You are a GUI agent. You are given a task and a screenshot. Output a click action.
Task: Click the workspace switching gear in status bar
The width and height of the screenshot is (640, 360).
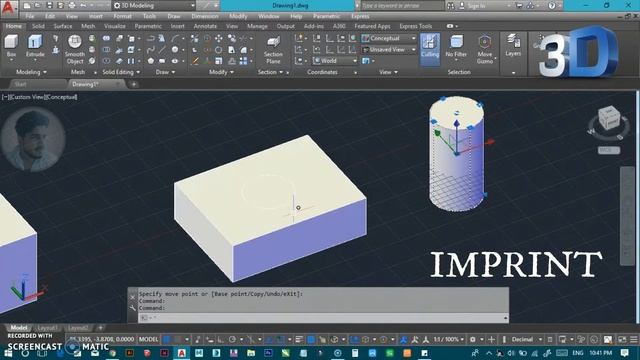[x=473, y=340]
